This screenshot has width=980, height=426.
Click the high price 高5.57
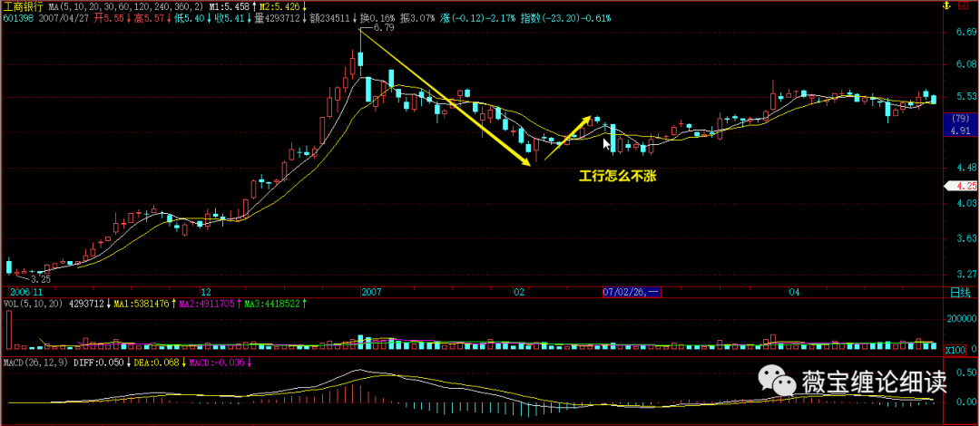148,19
